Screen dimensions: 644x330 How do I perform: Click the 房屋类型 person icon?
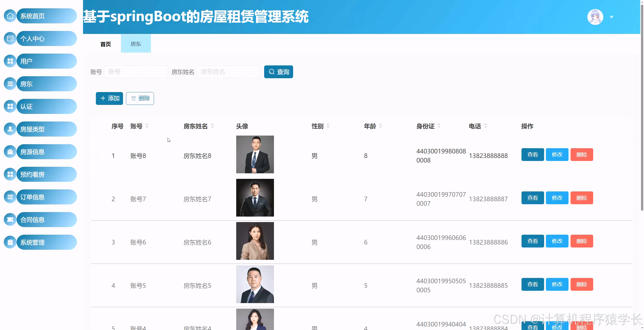click(10, 129)
